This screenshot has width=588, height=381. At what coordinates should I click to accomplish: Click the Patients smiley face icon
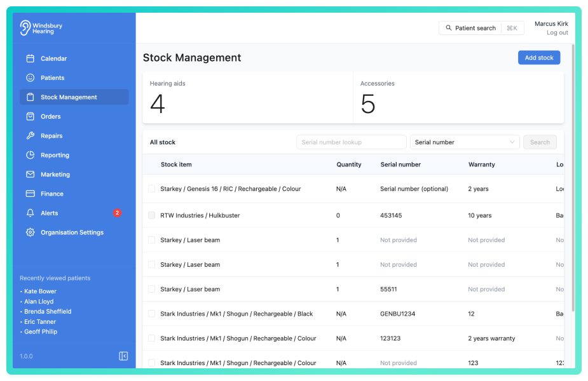(31, 77)
